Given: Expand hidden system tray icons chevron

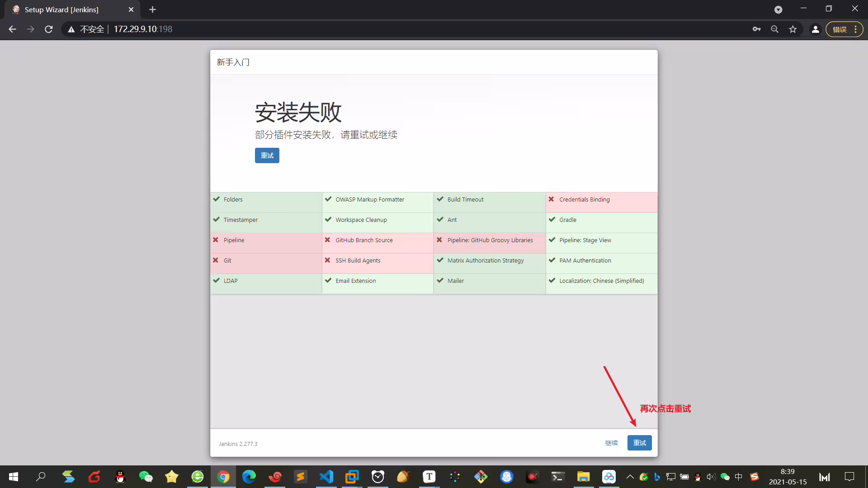Looking at the screenshot, I should 630,477.
